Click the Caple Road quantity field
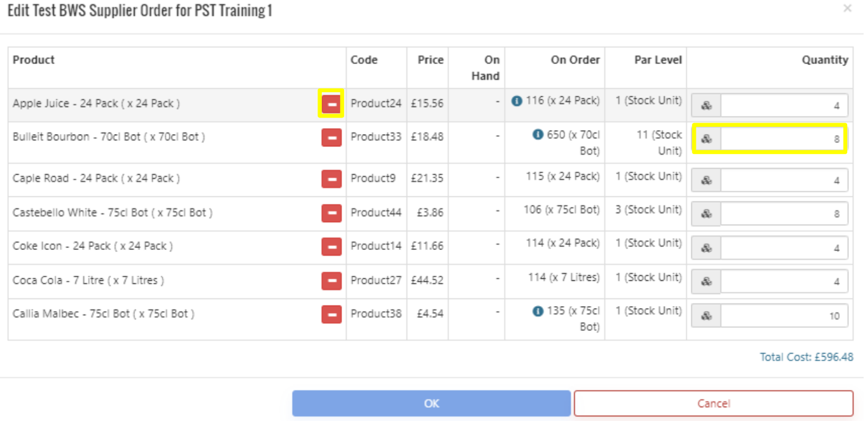This screenshot has width=868, height=421. point(783,181)
